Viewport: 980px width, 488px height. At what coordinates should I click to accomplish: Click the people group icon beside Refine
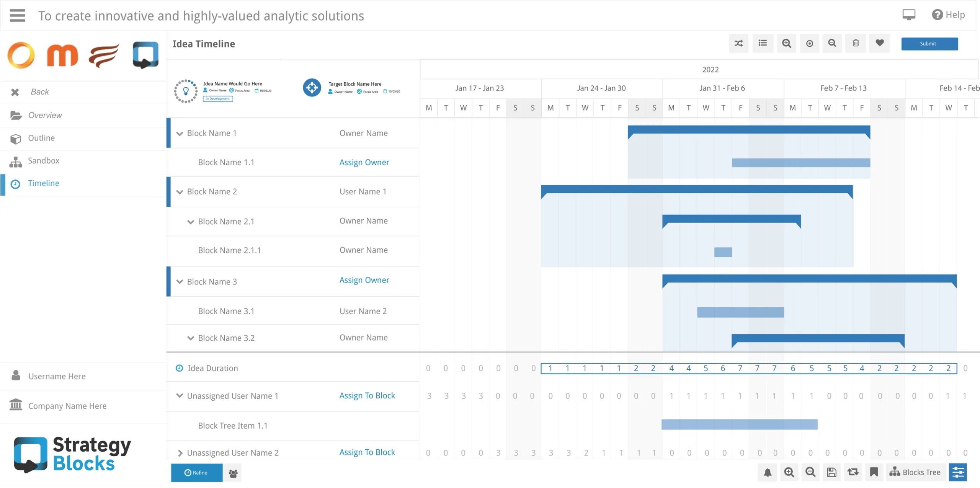233,473
